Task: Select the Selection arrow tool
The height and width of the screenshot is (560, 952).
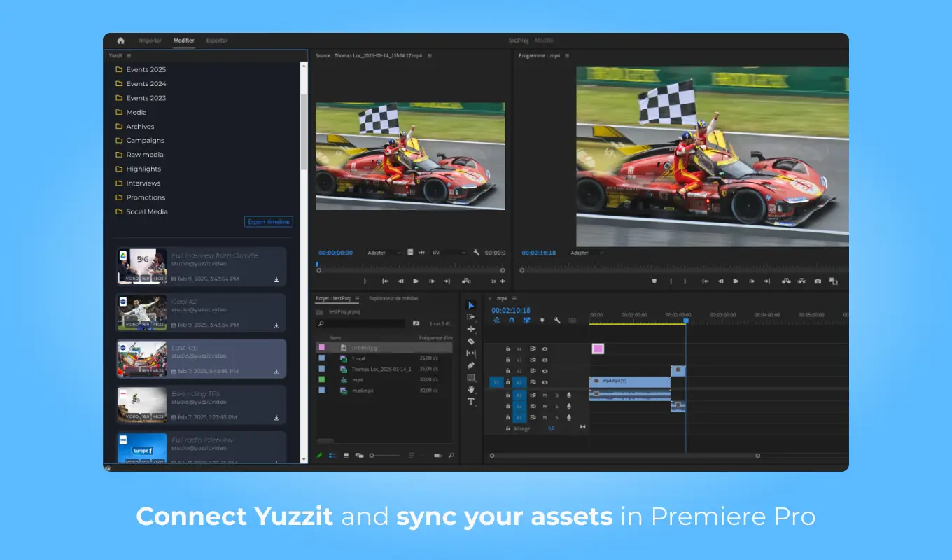Action: click(x=471, y=305)
